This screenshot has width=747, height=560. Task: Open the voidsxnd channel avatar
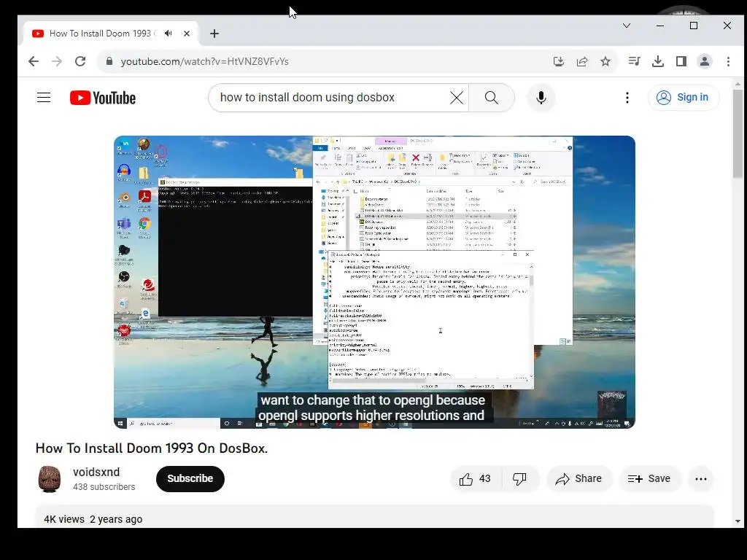(50, 478)
